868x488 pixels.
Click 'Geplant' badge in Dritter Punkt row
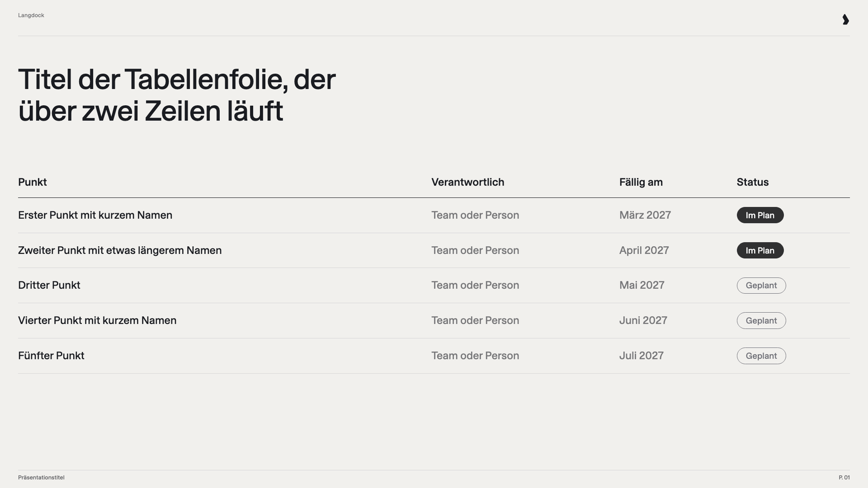(x=761, y=286)
